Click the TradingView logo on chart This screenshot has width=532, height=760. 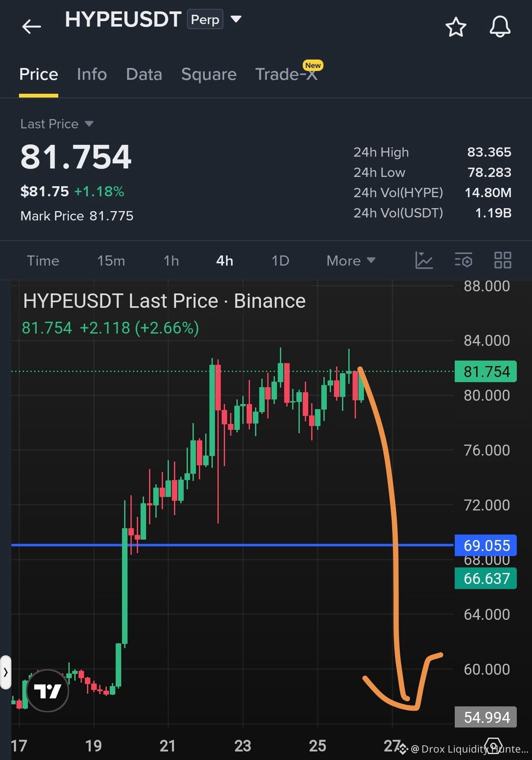coord(47,691)
